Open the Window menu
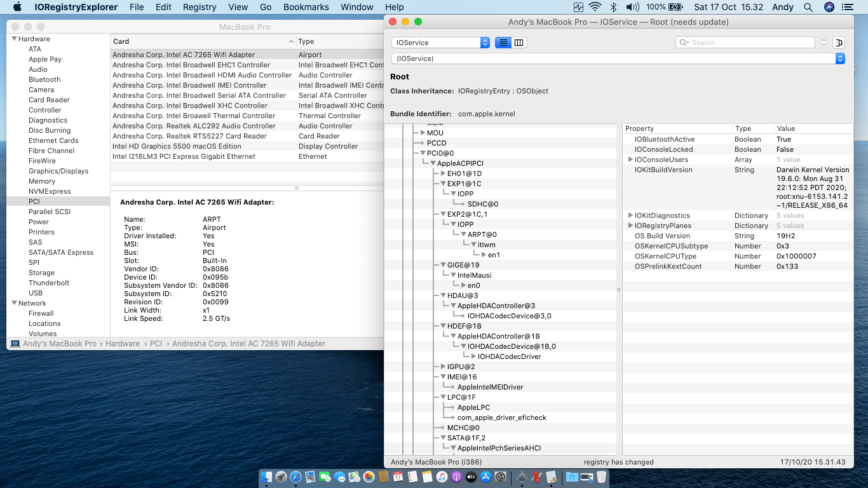The width and height of the screenshot is (868, 488). pos(357,7)
